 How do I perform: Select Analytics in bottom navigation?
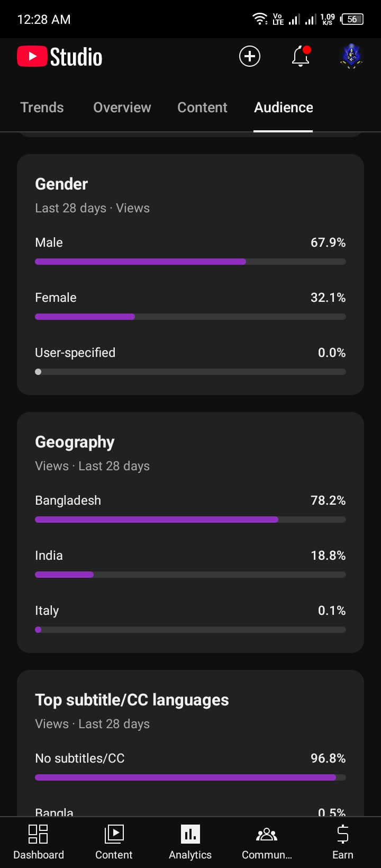[x=190, y=842]
